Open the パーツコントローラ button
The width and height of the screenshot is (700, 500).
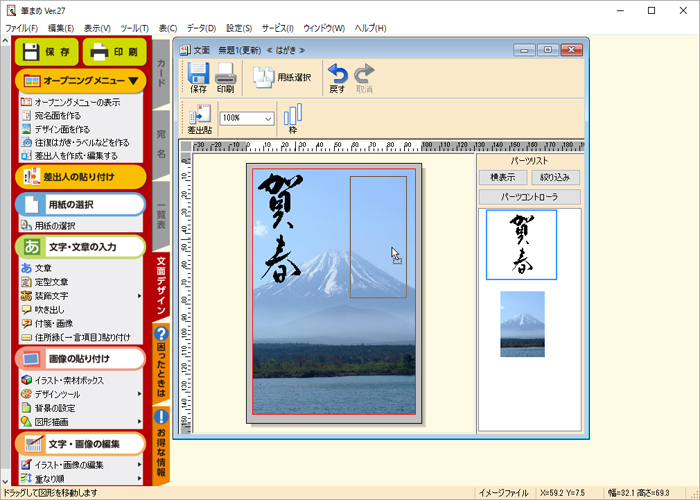[x=529, y=197]
